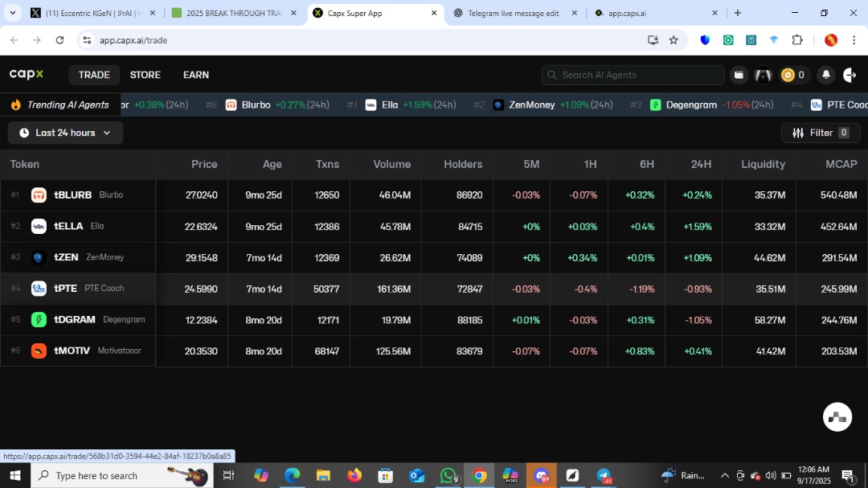
Task: Click the tMOTIV token icon
Action: pyautogui.click(x=39, y=351)
